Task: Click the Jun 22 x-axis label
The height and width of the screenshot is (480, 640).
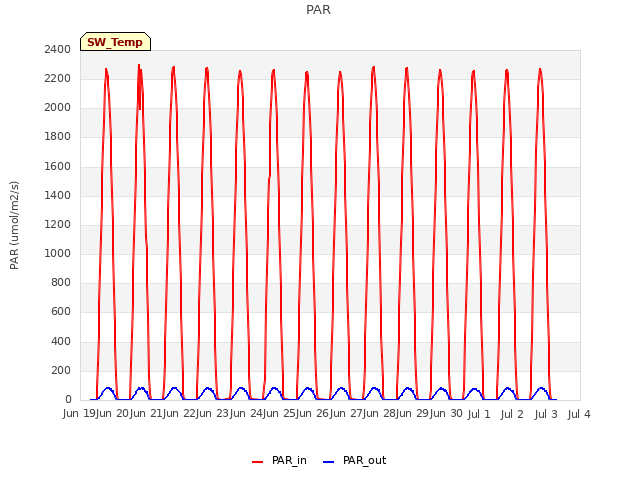Action: [180, 414]
